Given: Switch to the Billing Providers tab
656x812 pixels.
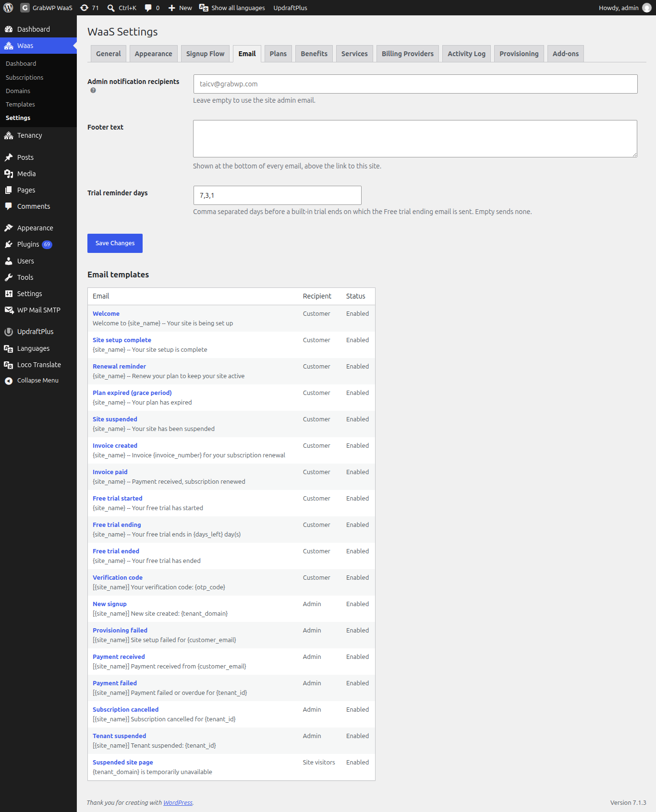Looking at the screenshot, I should pos(408,54).
